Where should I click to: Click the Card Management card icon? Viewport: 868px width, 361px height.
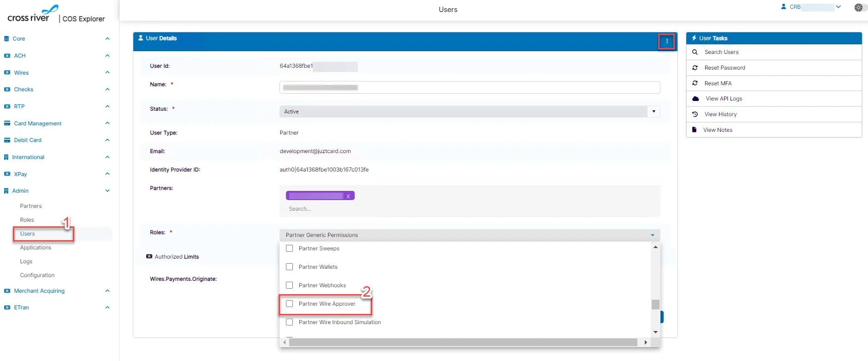pos(7,124)
